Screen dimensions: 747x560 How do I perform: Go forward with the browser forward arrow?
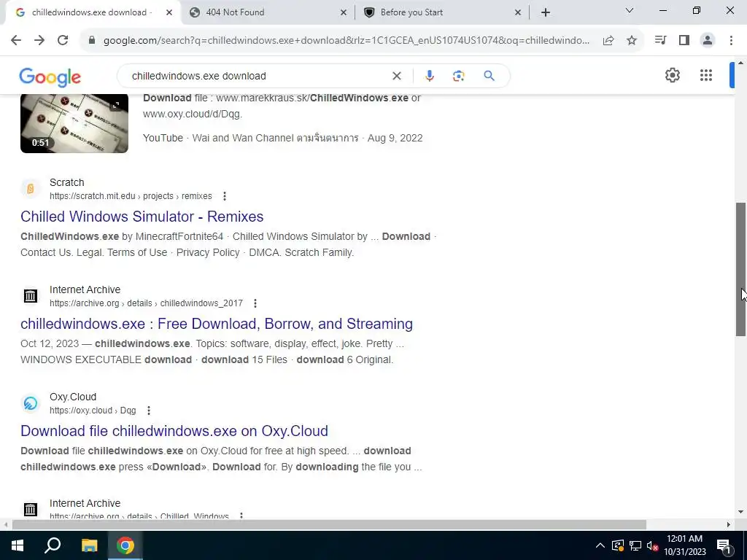(x=39, y=41)
